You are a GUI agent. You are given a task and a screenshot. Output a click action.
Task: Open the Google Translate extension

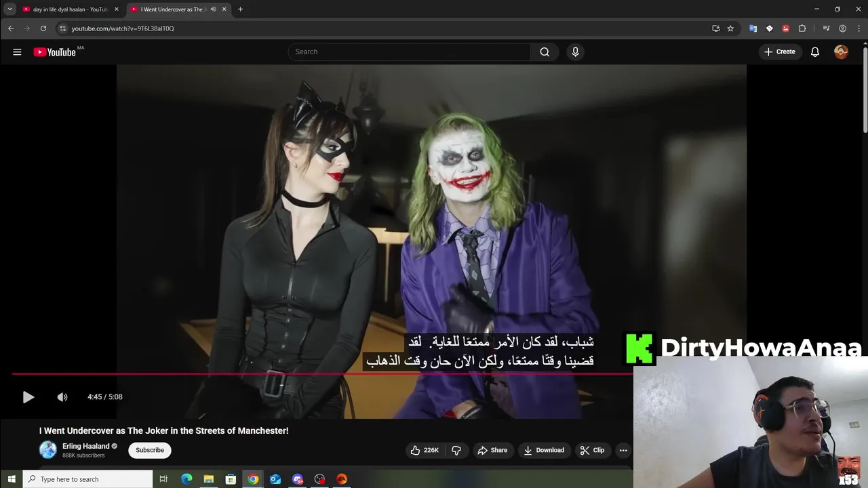[753, 28]
